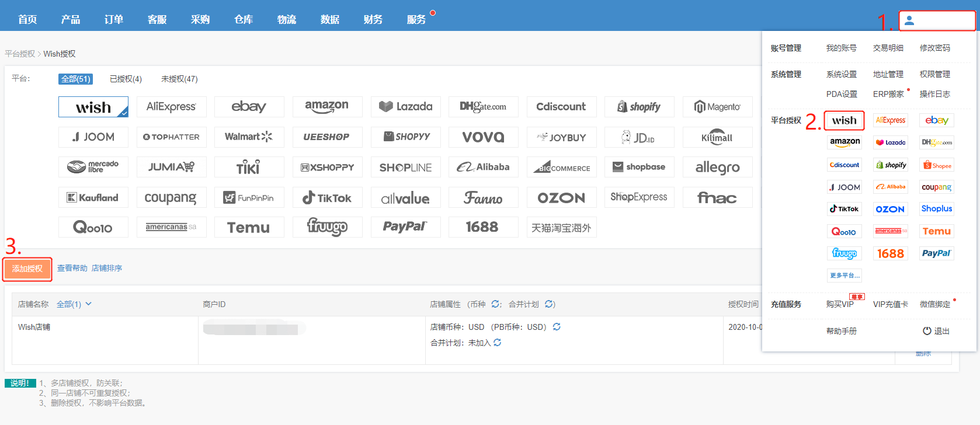
Task: Select the TOPHATTER platform tile
Action: 171,137
